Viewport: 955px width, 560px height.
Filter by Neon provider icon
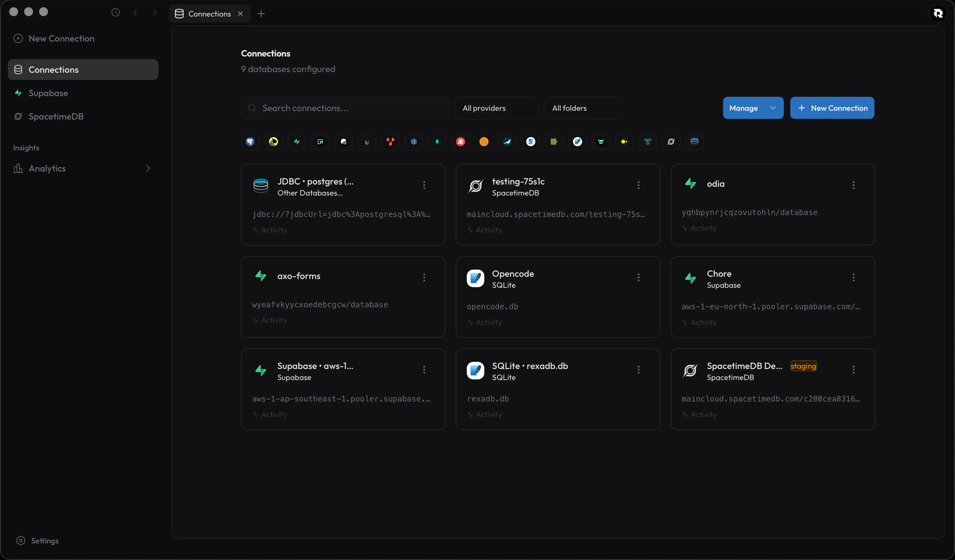320,142
